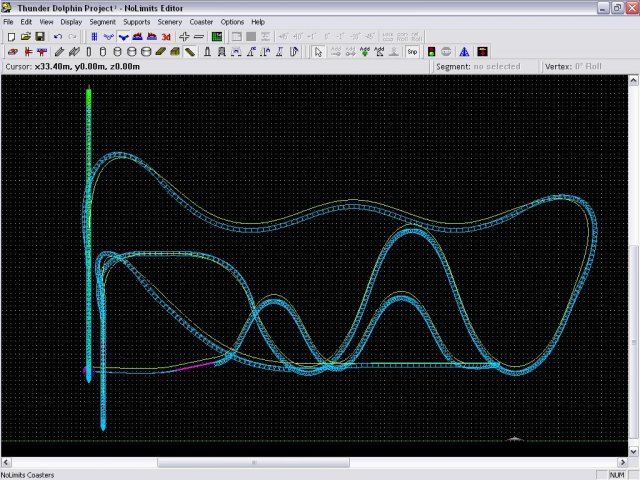
Task: Click the lattice tower support template icon
Action: [222, 52]
